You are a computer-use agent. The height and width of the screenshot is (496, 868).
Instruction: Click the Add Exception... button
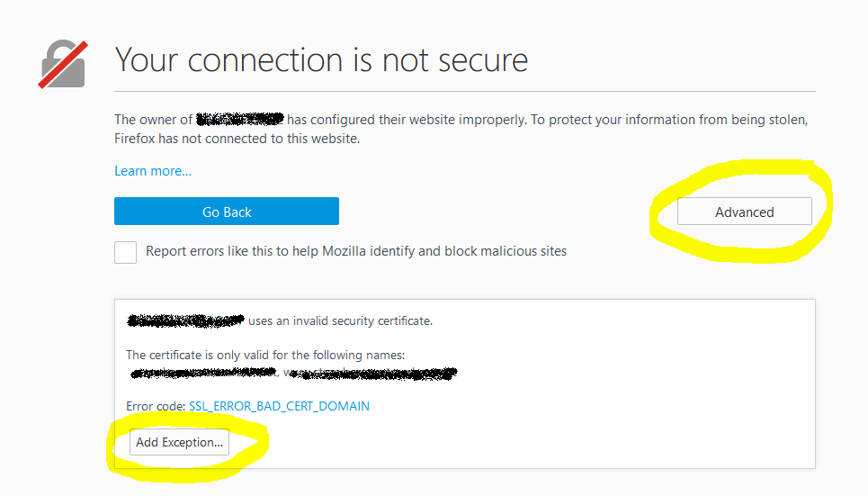(x=179, y=443)
